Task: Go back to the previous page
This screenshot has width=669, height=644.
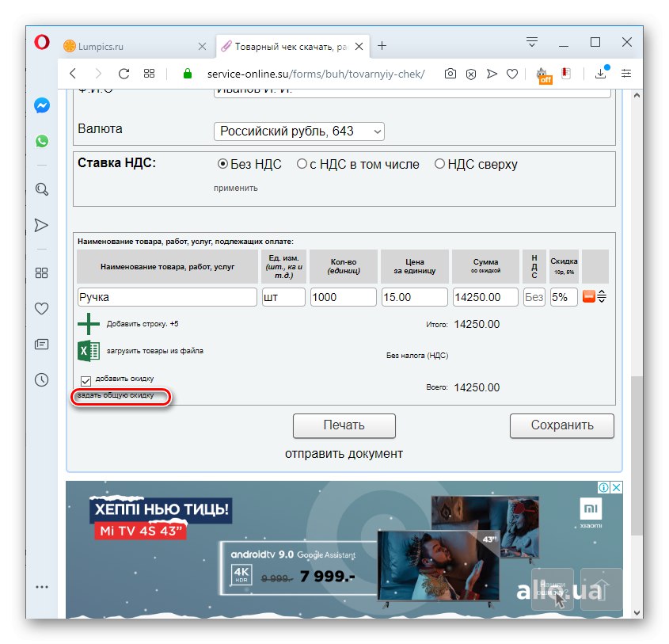Action: (73, 74)
